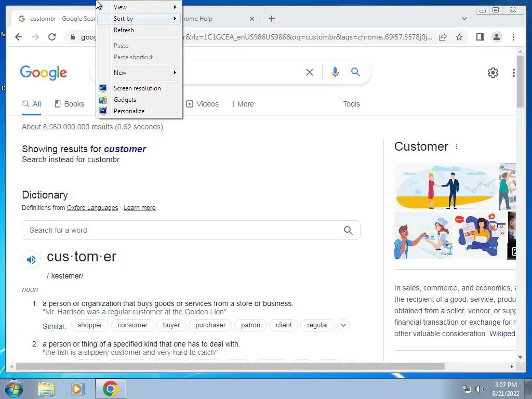Image resolution: width=532 pixels, height=399 pixels.
Task: Start voice search with microphone
Action: point(335,72)
